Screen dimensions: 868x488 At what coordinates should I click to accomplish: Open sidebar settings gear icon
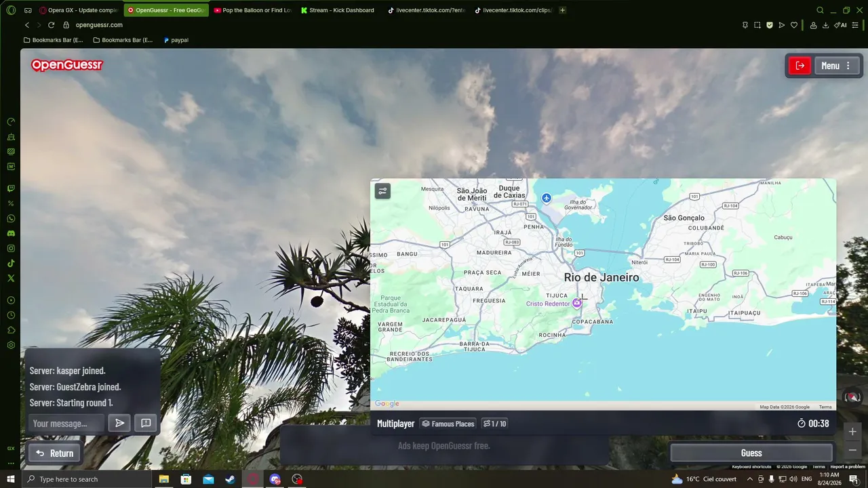tap(11, 345)
